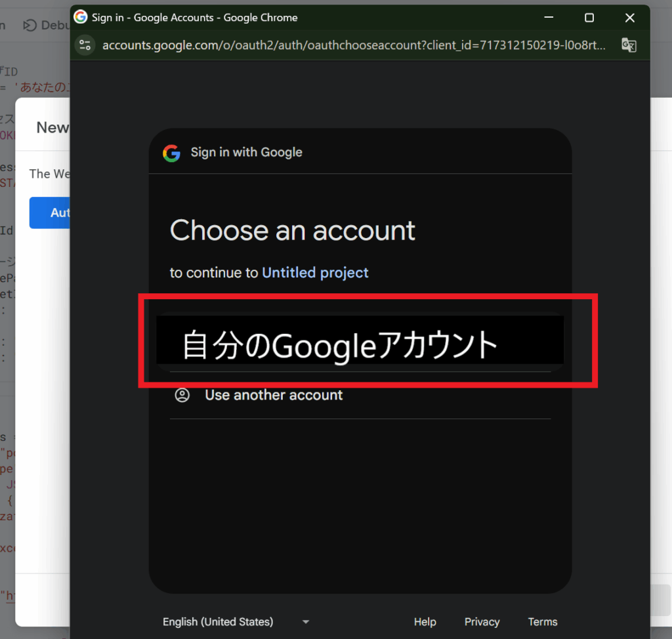Image resolution: width=672 pixels, height=639 pixels.
Task: Expand the English (United States) language dropdown
Action: click(x=236, y=622)
